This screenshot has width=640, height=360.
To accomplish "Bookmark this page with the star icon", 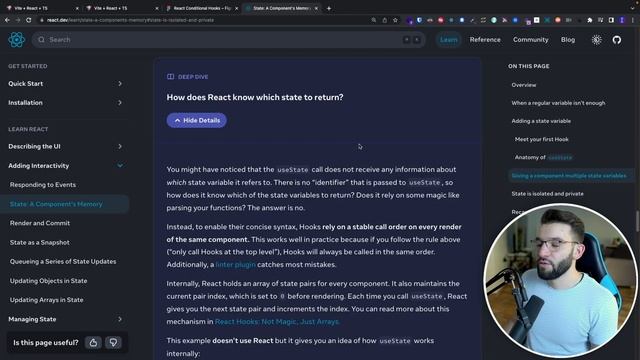I will coord(395,20).
